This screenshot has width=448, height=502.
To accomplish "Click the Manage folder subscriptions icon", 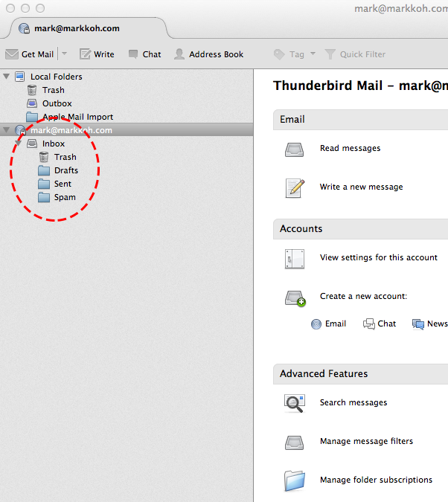I will pos(294,480).
